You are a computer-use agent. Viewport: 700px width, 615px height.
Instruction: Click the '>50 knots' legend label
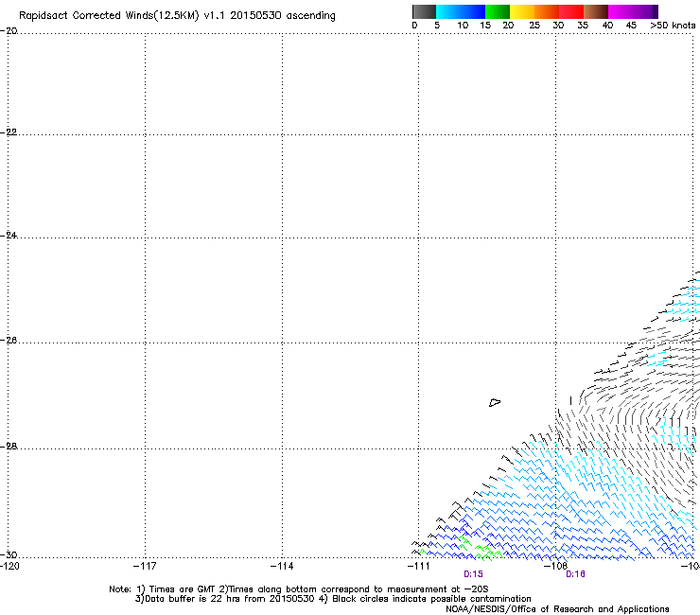pos(673,26)
